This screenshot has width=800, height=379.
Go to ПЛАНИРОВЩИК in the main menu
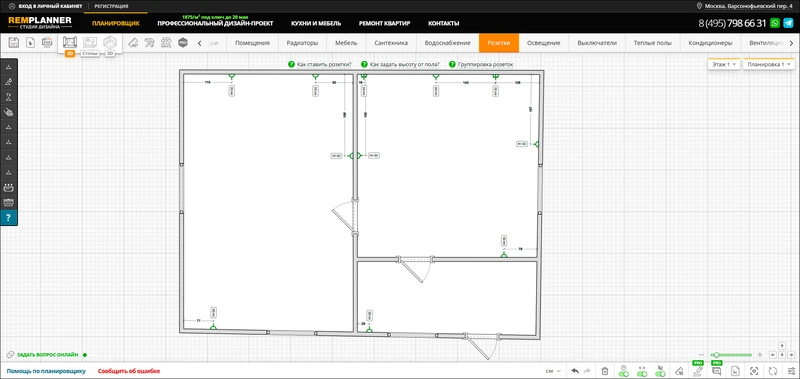(116, 23)
